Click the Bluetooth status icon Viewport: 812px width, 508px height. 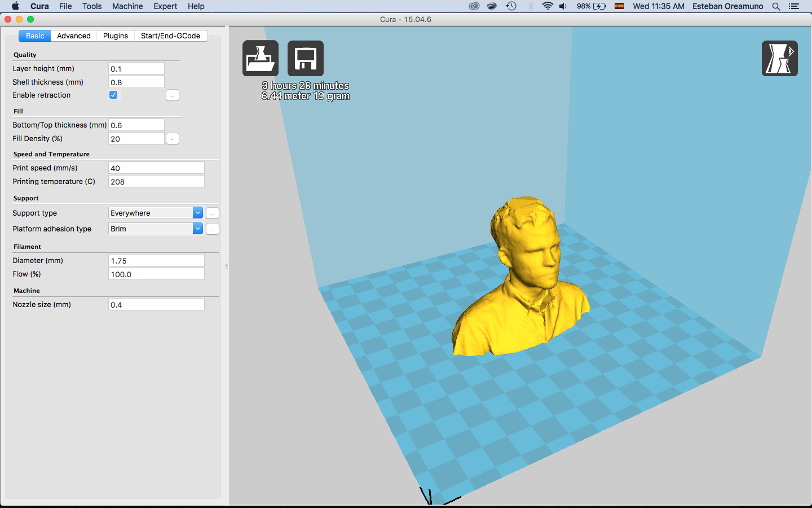click(531, 6)
